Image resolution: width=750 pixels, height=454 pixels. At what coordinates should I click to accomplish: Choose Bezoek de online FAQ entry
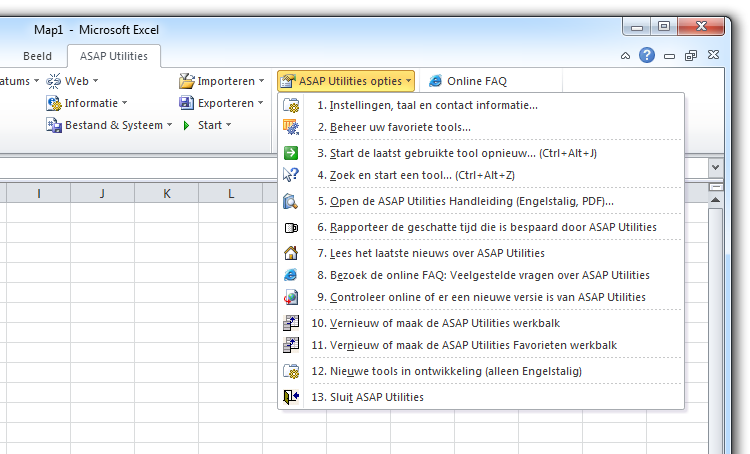(481, 275)
